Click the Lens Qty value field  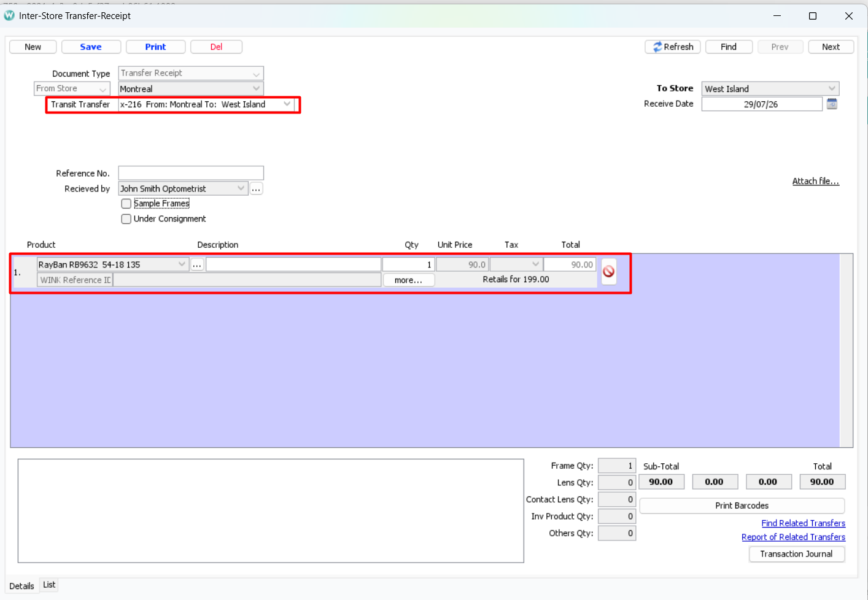pyautogui.click(x=617, y=483)
